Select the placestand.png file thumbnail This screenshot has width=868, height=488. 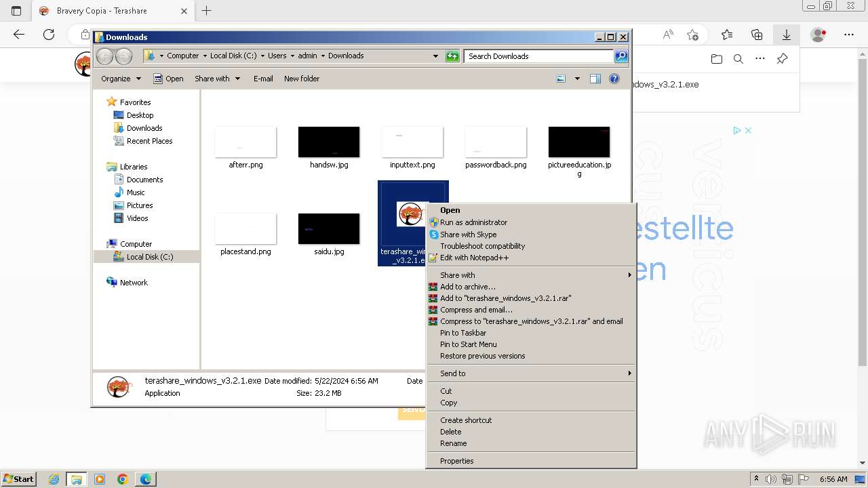point(245,229)
